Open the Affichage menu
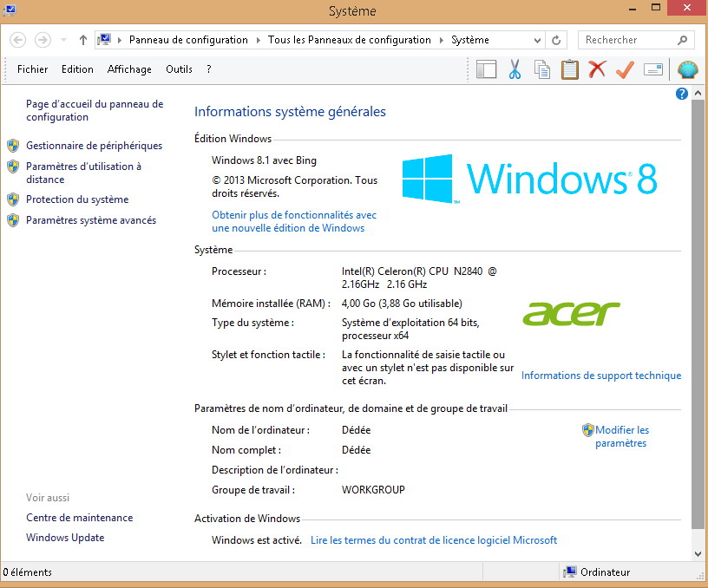This screenshot has height=588, width=708. click(129, 69)
